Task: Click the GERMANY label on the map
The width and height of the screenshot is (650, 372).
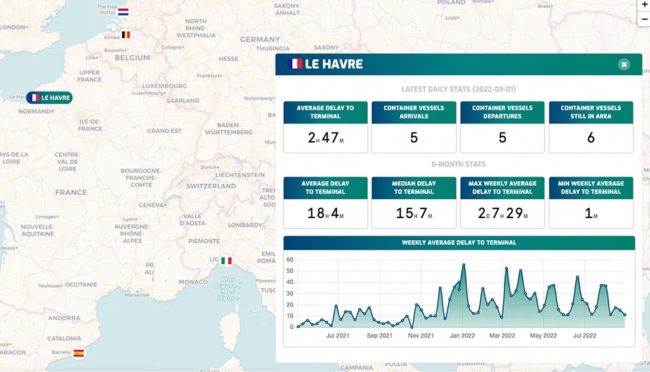Action: pyautogui.click(x=260, y=39)
